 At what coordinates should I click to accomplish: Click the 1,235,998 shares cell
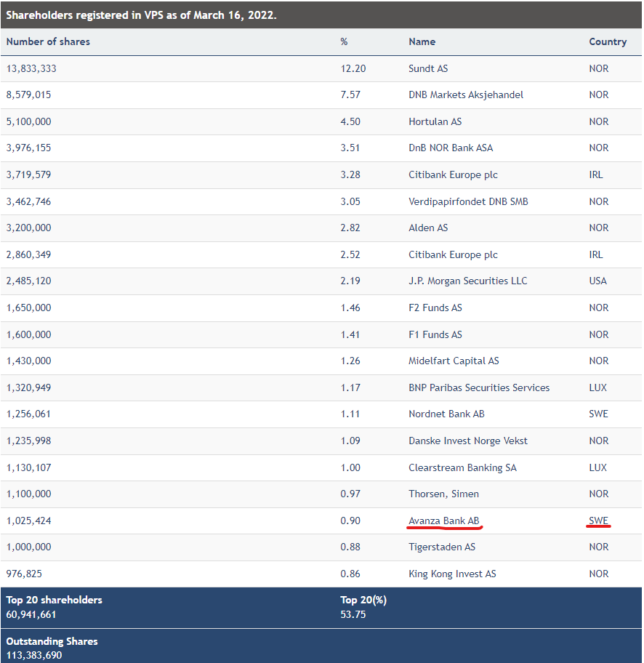click(x=28, y=441)
